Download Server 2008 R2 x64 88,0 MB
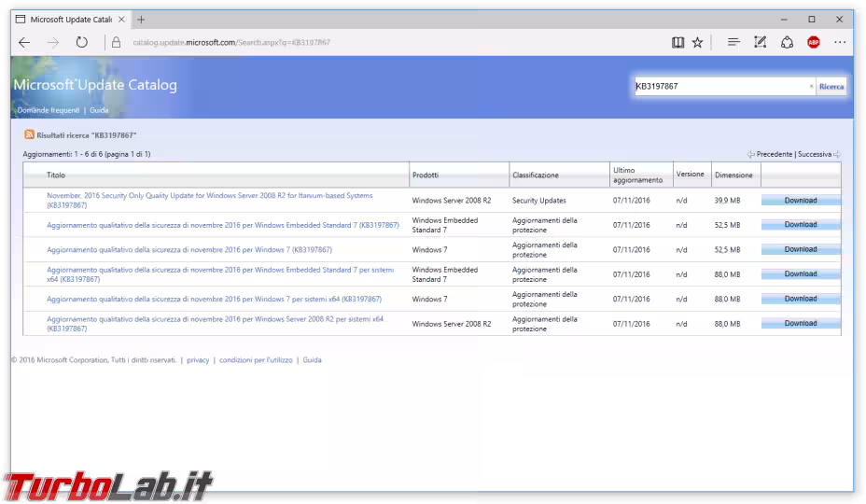Screen dimensions: 866x504 pyautogui.click(x=801, y=323)
